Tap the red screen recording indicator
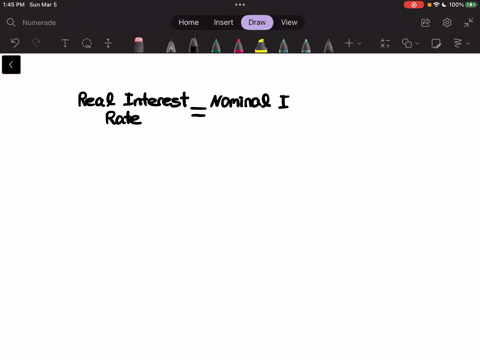The width and height of the screenshot is (480, 360). [x=414, y=5]
